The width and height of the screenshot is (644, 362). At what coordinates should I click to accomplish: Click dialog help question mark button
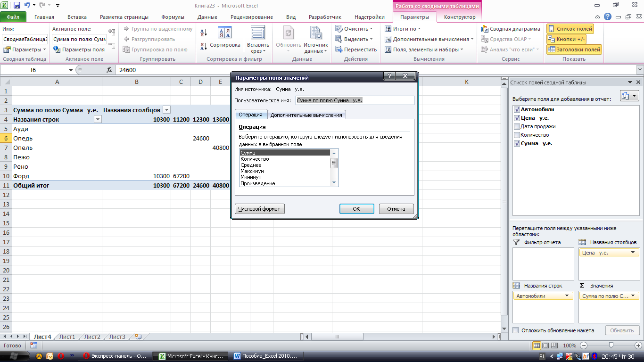pos(389,76)
